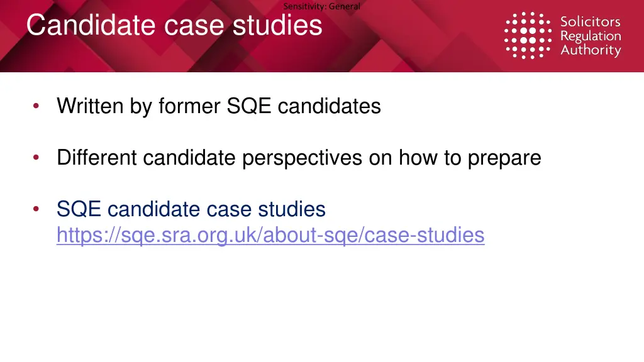The height and width of the screenshot is (362, 644).
Task: Click the word SQE in first bullet
Action: [248, 106]
